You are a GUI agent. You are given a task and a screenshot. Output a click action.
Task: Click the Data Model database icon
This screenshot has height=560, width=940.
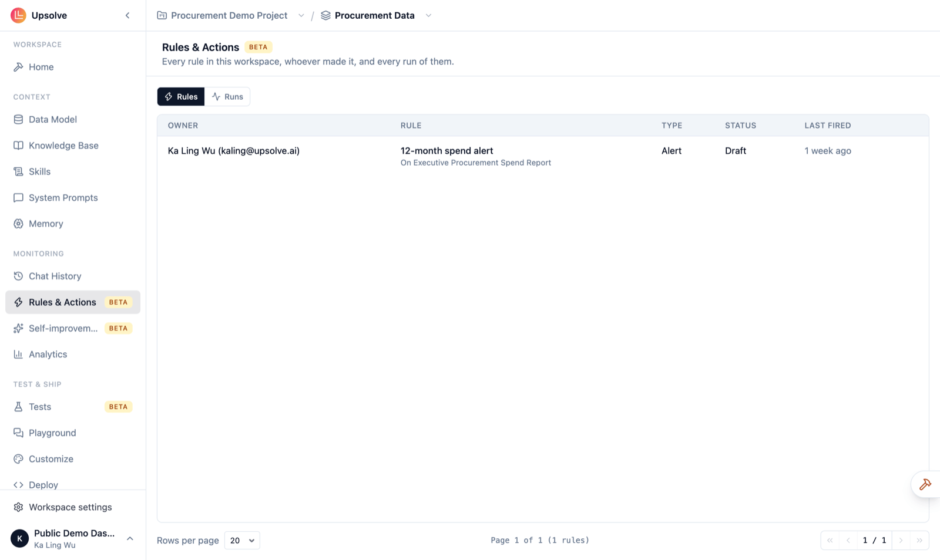pos(18,119)
